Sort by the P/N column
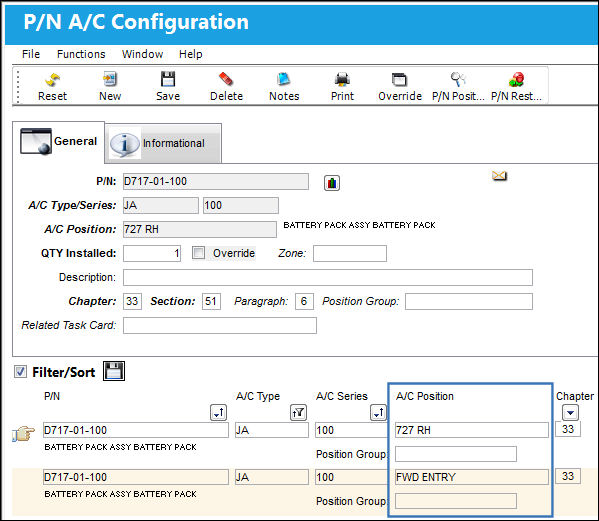Viewport: 599px width, 521px height. click(219, 413)
